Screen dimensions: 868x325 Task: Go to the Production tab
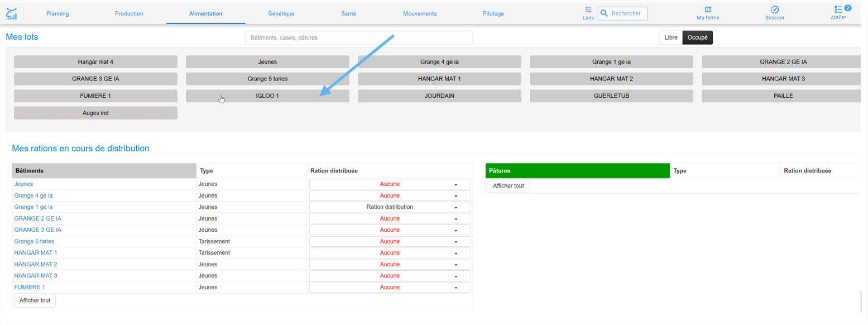129,13
